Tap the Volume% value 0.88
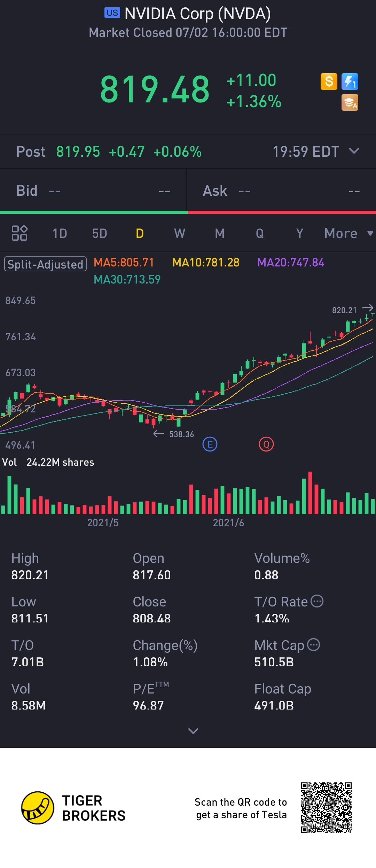The width and height of the screenshot is (376, 868). click(266, 575)
